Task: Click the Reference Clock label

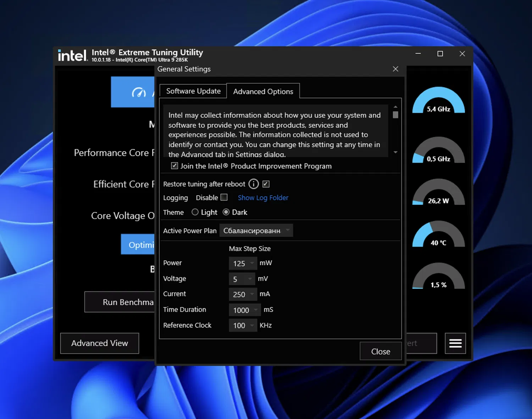Action: 187,325
